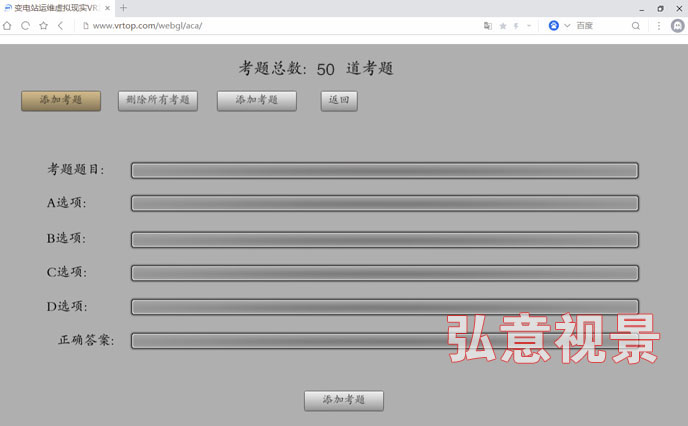Click the blue Baidu paw search-engine icon

click(554, 26)
